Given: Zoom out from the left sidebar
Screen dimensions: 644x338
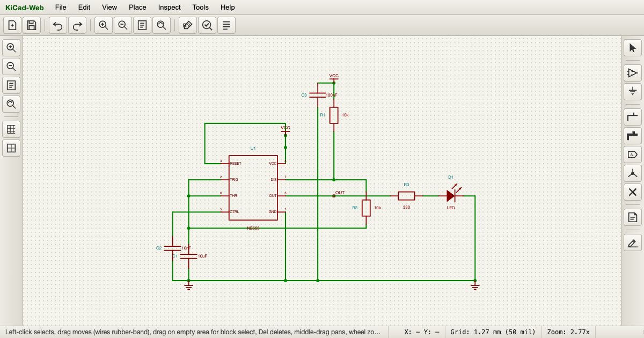Looking at the screenshot, I should pyautogui.click(x=11, y=67).
